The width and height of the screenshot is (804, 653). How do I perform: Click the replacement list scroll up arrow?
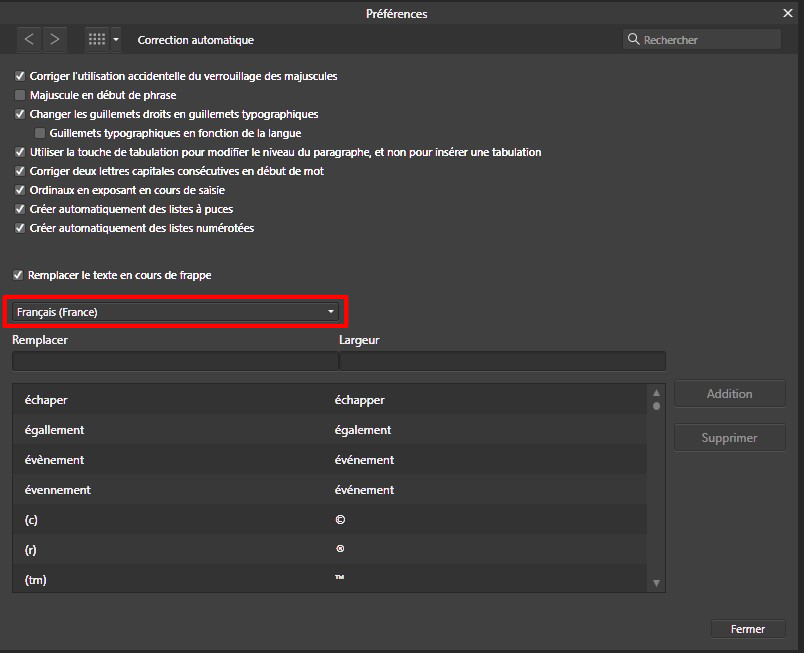pos(656,393)
